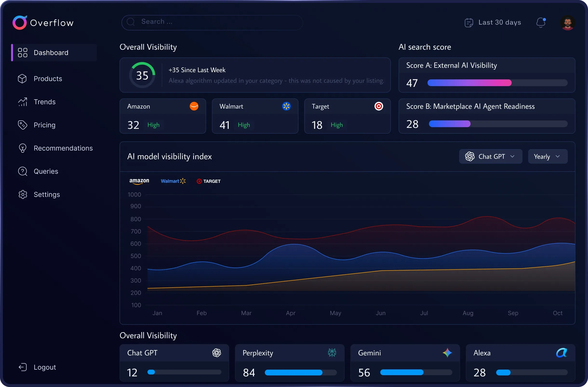Open the Amazon score card label

pyautogui.click(x=138, y=106)
